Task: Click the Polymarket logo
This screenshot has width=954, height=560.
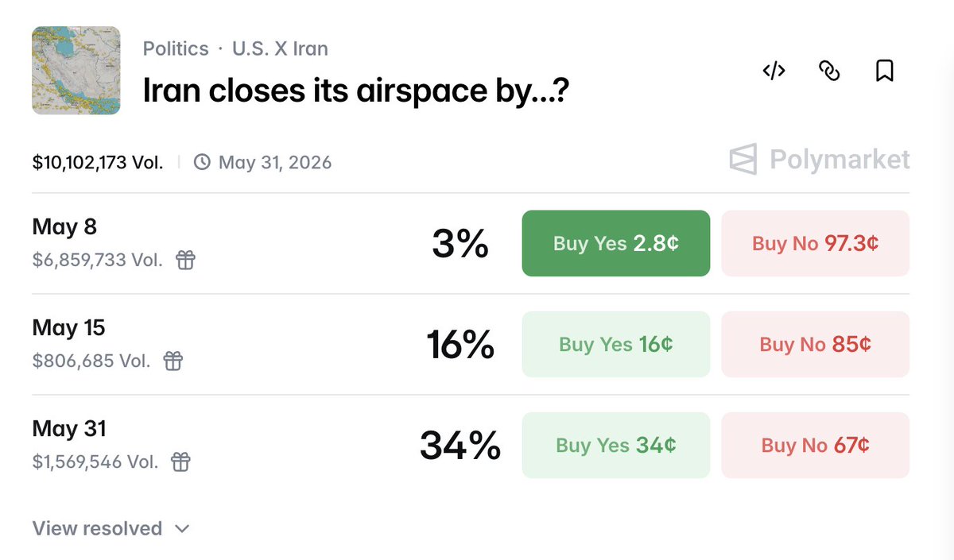Action: pos(820,160)
